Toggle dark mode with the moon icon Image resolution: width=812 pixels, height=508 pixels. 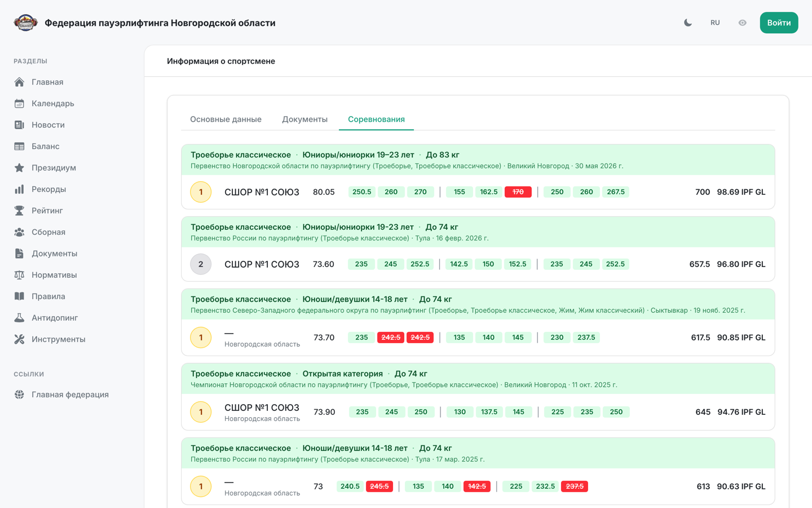[688, 23]
